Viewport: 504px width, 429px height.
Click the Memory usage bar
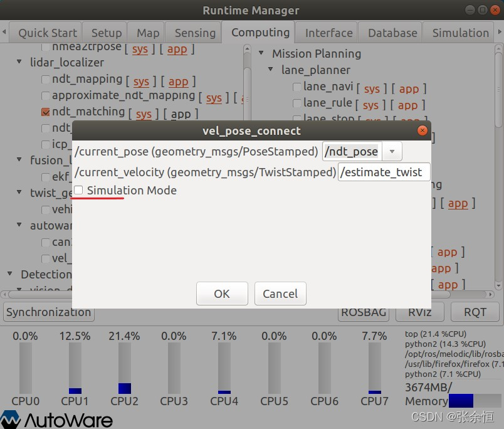click(x=475, y=401)
